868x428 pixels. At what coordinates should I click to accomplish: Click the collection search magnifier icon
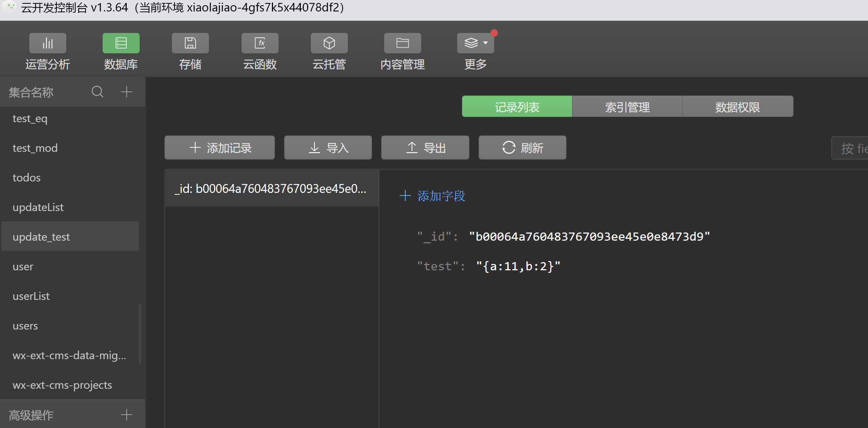(x=97, y=92)
